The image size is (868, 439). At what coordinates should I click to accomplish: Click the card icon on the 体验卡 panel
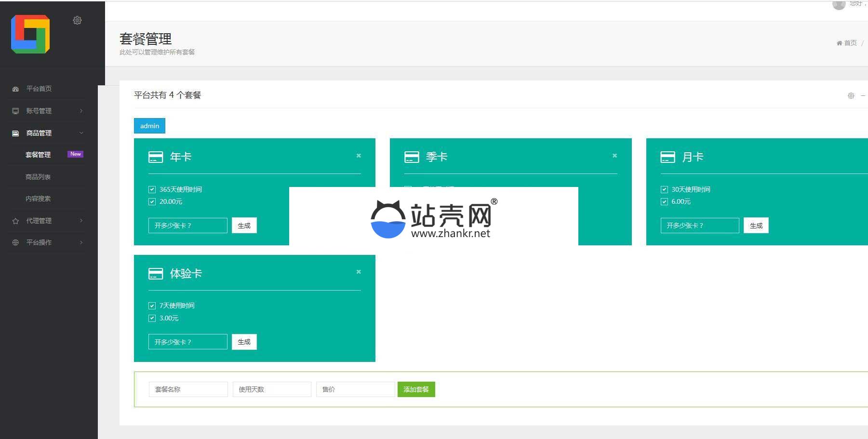(155, 273)
